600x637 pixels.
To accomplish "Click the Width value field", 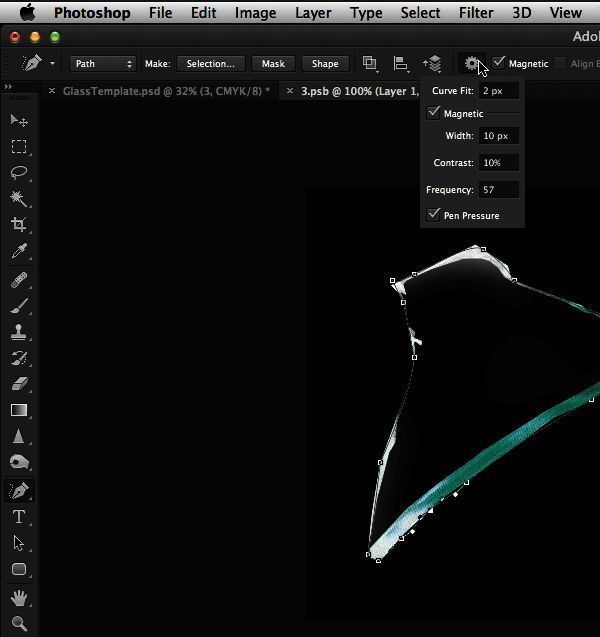I will [498, 136].
